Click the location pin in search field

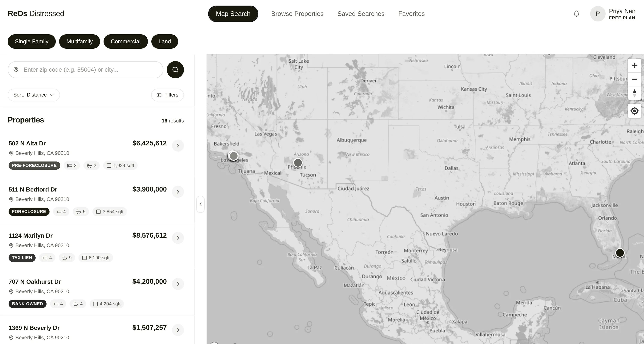click(16, 69)
